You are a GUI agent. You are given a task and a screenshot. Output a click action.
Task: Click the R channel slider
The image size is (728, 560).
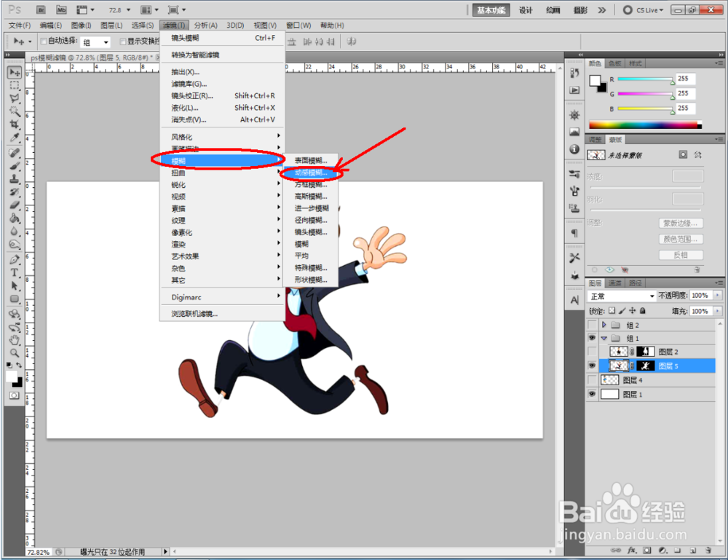coord(645,79)
